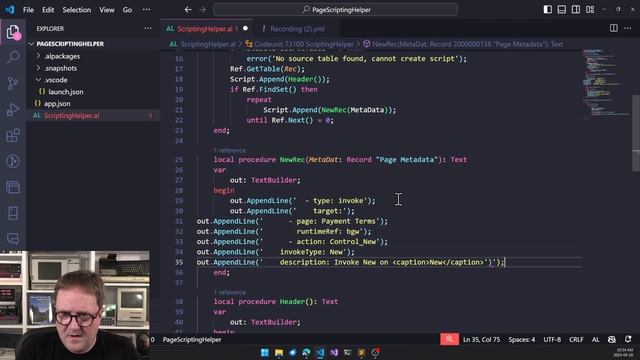
Task: Click the unsaved dot on ScriptingHelper.al tab
Action: click(245, 29)
